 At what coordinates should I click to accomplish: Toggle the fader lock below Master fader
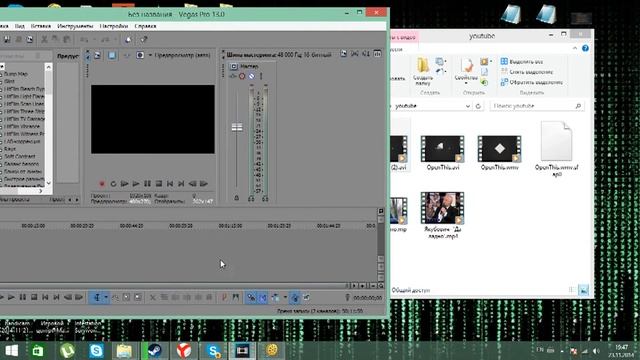[x=236, y=198]
